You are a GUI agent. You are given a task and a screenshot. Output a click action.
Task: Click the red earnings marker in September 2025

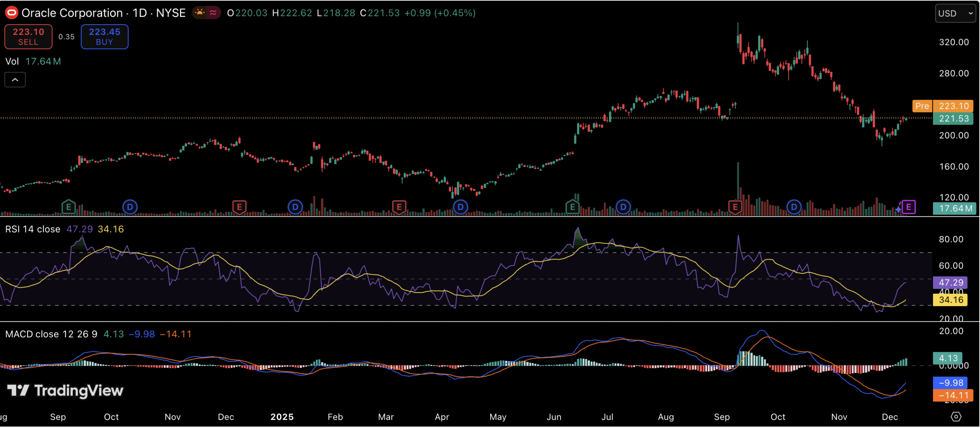(735, 207)
